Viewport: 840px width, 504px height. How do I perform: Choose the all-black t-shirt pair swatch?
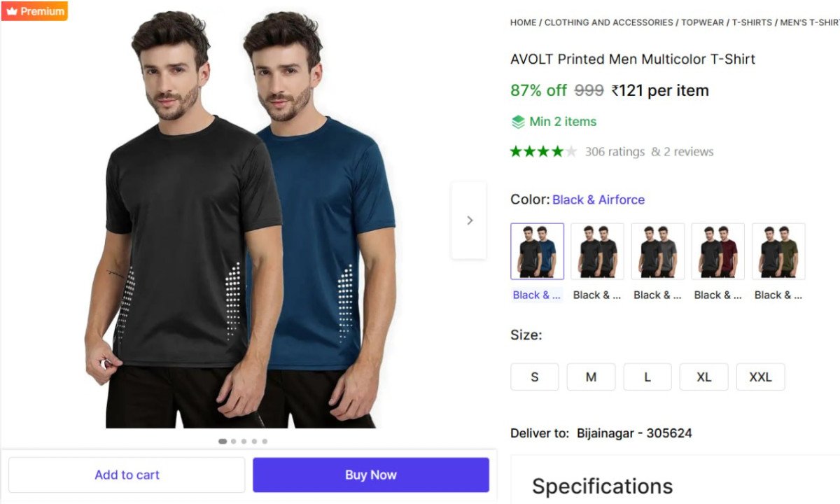[597, 251]
